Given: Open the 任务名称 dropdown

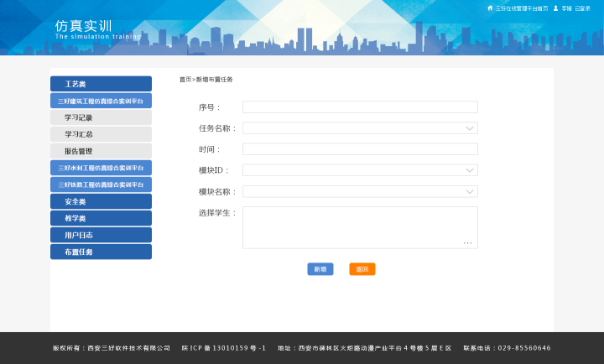Looking at the screenshot, I should point(470,128).
